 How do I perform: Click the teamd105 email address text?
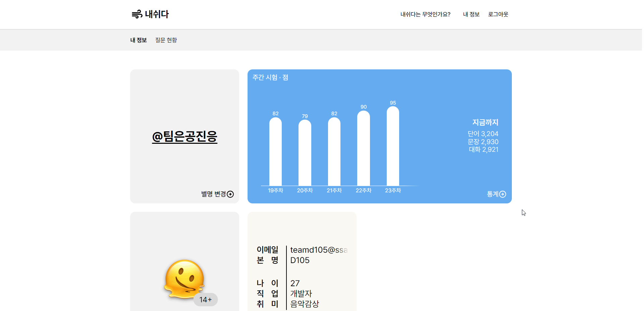click(x=319, y=250)
